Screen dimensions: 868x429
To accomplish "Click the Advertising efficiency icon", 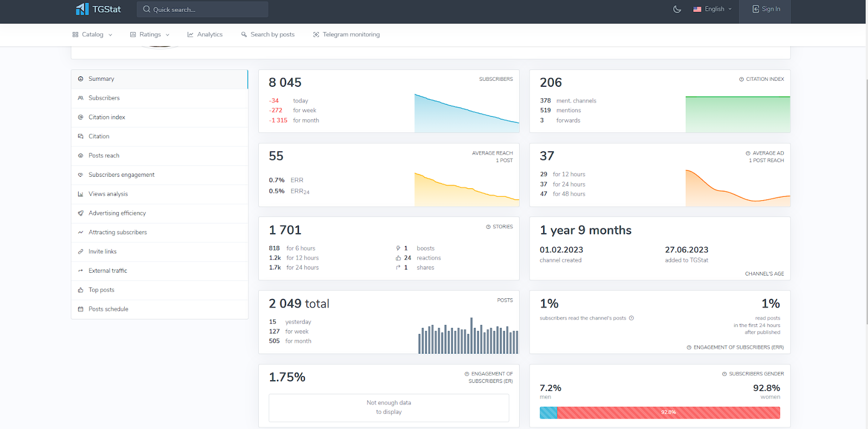I will (81, 213).
